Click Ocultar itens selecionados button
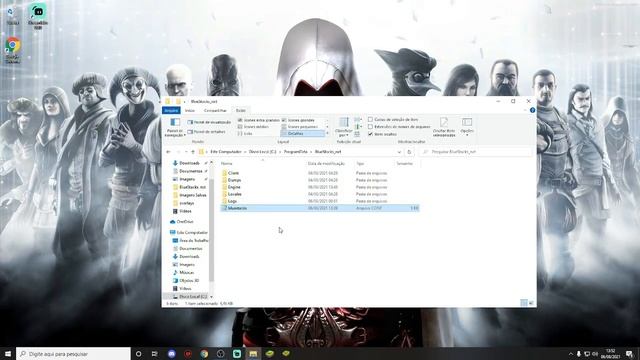Image resolution: width=640 pixels, height=360 pixels. (x=444, y=127)
